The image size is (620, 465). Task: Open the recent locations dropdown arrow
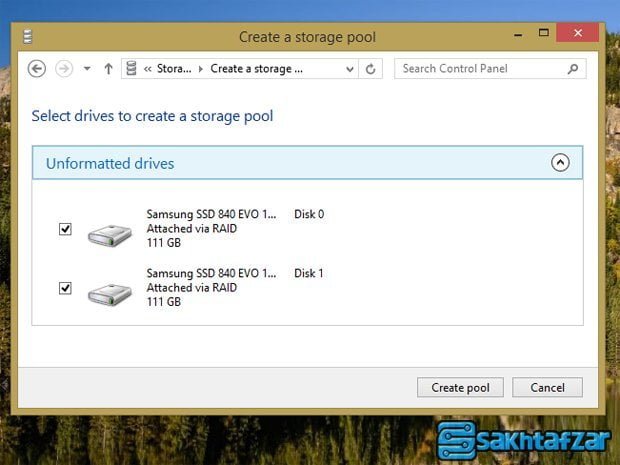pyautogui.click(x=87, y=69)
